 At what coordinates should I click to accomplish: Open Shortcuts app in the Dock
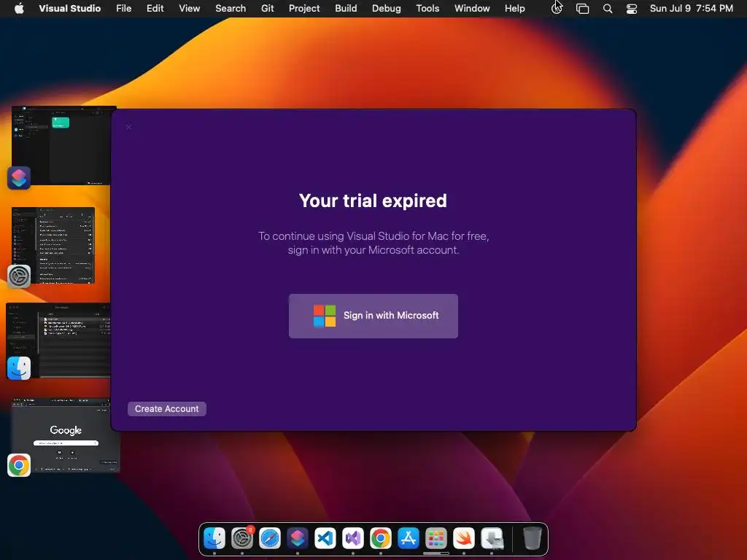pyautogui.click(x=298, y=538)
